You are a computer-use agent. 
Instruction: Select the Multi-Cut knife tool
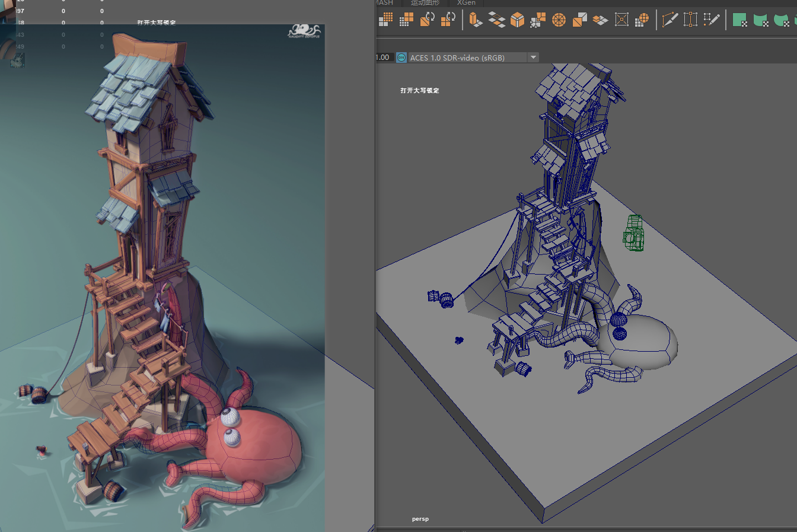(670, 20)
